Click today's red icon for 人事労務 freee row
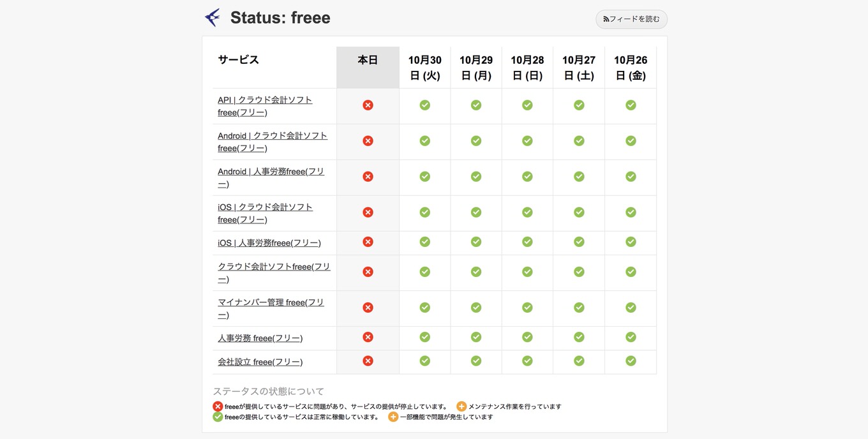 (368, 337)
